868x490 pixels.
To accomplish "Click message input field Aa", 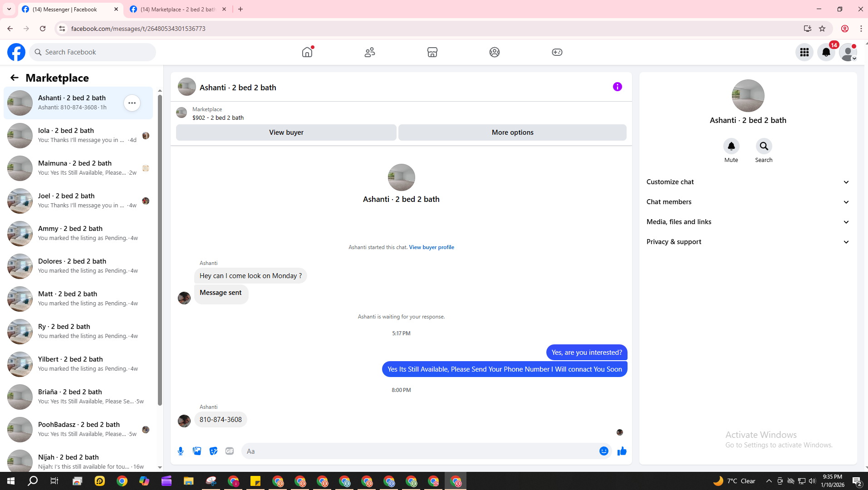I will (420, 451).
